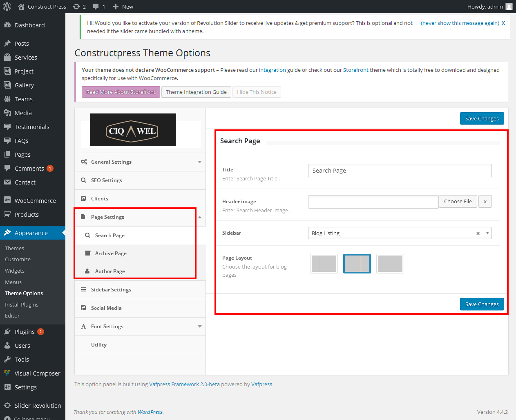Select the full width page layout
Screen dimensions: 516x420
pos(390,264)
